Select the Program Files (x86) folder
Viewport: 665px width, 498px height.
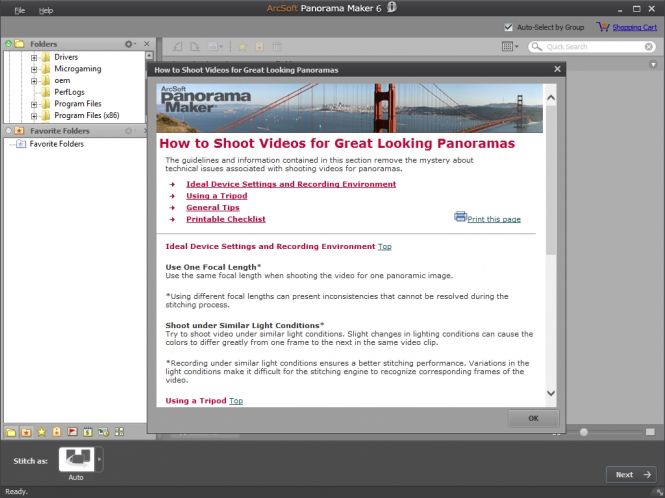point(87,115)
